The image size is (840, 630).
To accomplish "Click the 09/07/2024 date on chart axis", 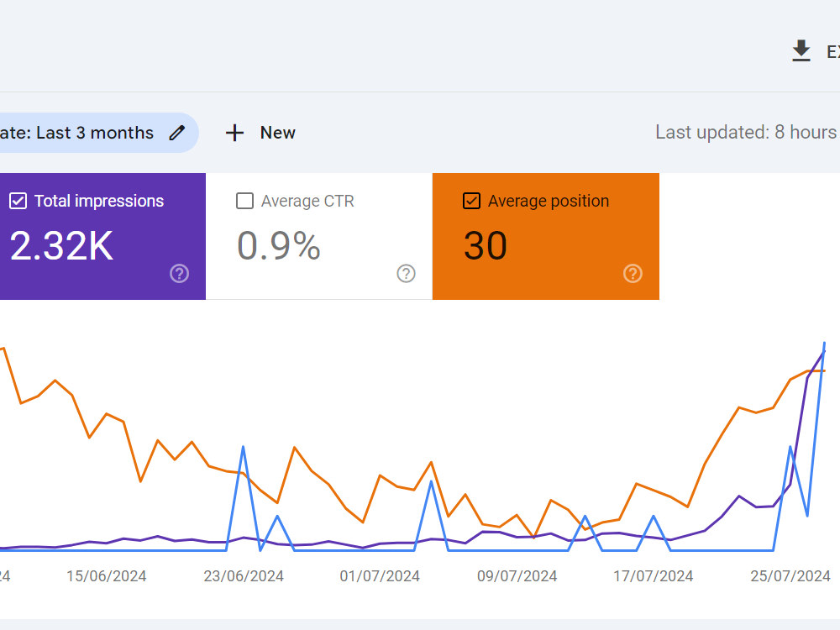I will [517, 576].
